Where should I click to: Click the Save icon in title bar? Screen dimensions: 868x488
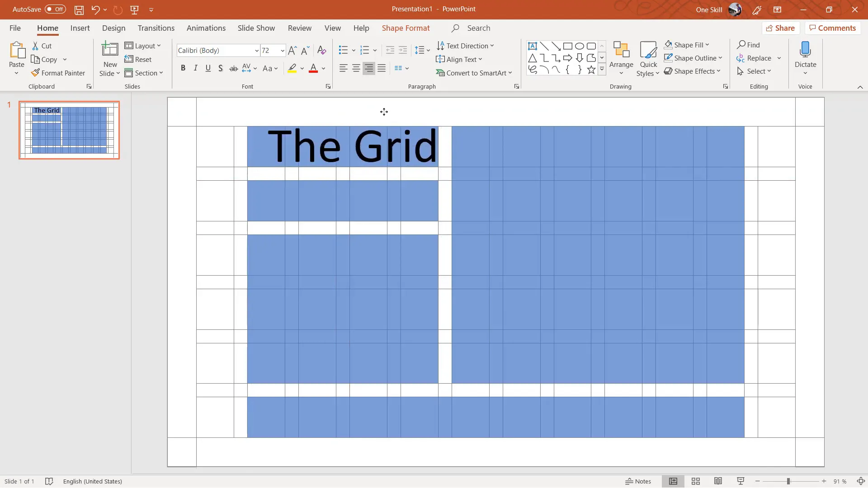(x=79, y=9)
